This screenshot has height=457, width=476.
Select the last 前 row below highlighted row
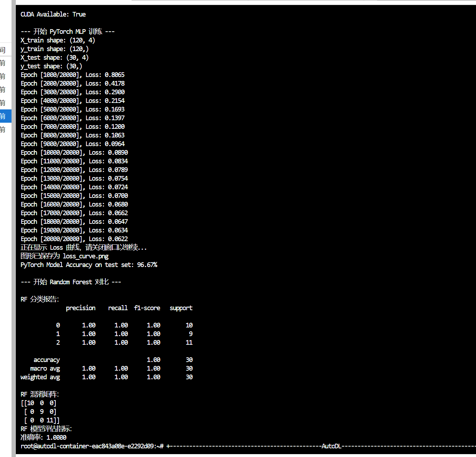click(3, 129)
